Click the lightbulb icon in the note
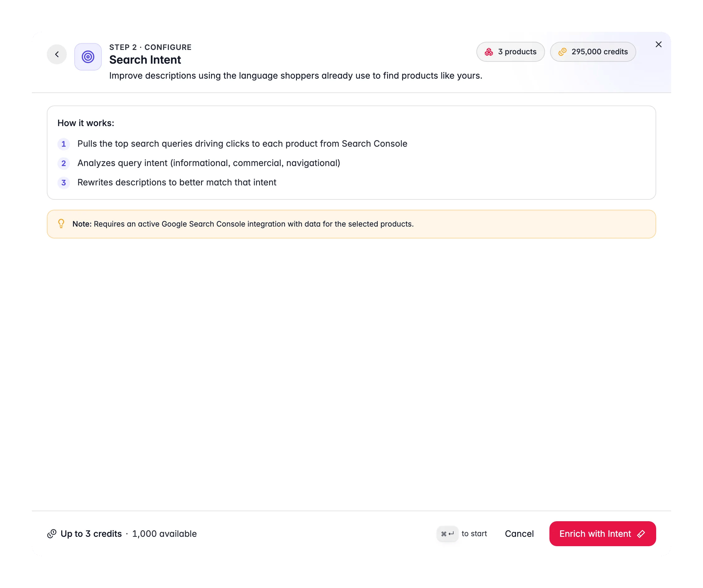This screenshot has height=588, width=703. (x=61, y=223)
